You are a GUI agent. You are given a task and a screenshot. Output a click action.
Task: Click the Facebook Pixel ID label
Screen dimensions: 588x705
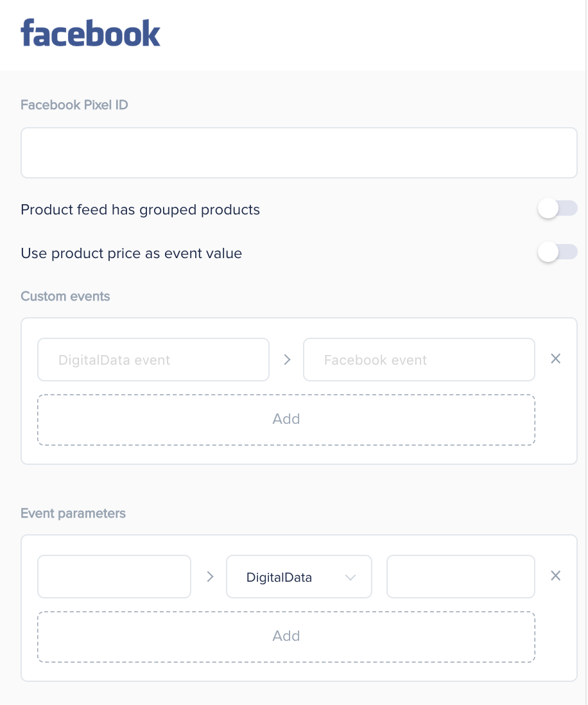[74, 105]
